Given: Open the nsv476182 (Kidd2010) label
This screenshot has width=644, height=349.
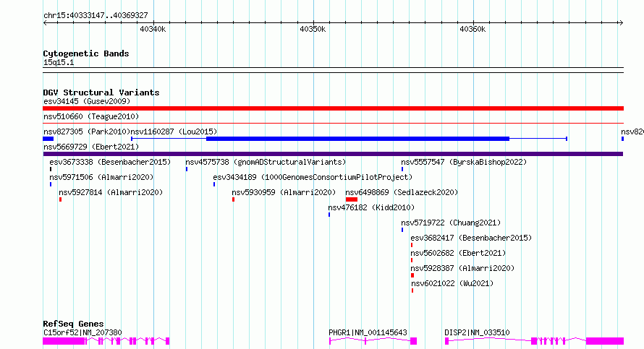Looking at the screenshot, I should [371, 207].
